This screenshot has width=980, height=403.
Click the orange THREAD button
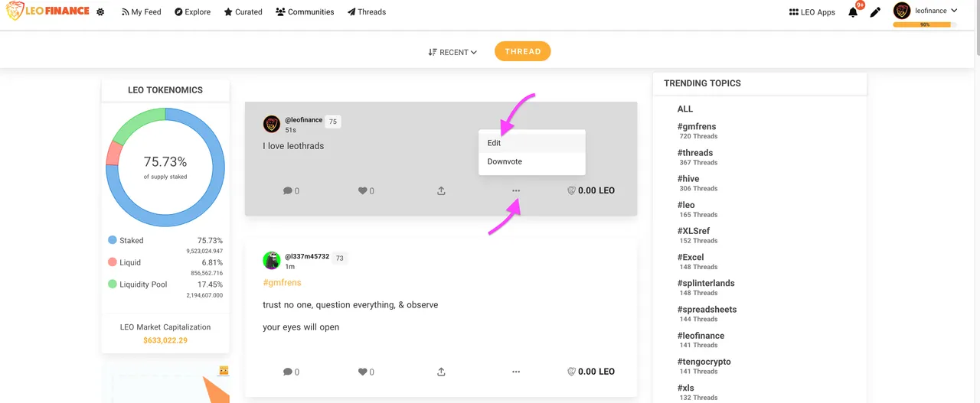[523, 51]
